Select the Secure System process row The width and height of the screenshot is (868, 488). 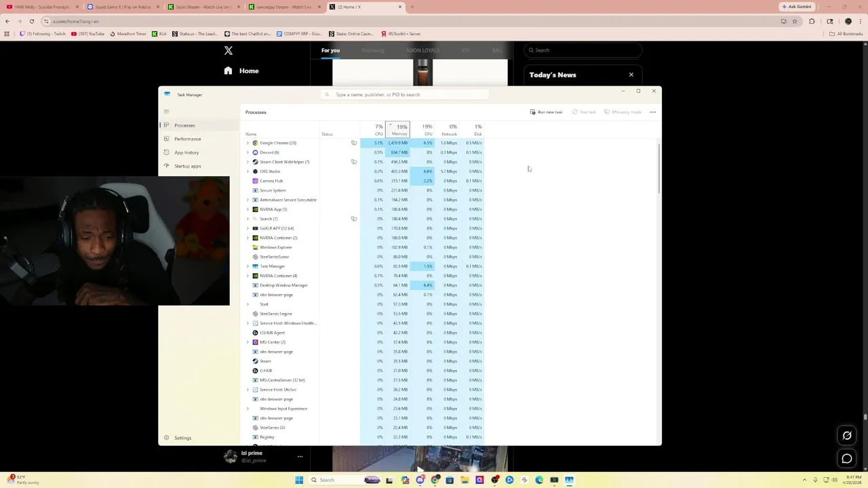(x=363, y=190)
